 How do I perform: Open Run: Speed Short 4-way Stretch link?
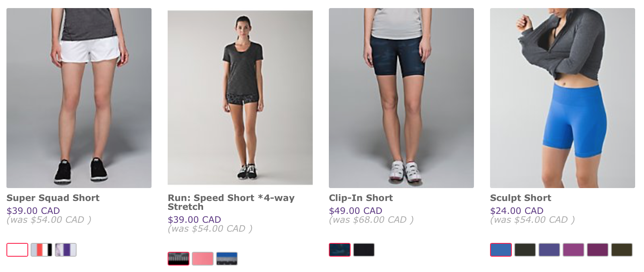(x=231, y=202)
